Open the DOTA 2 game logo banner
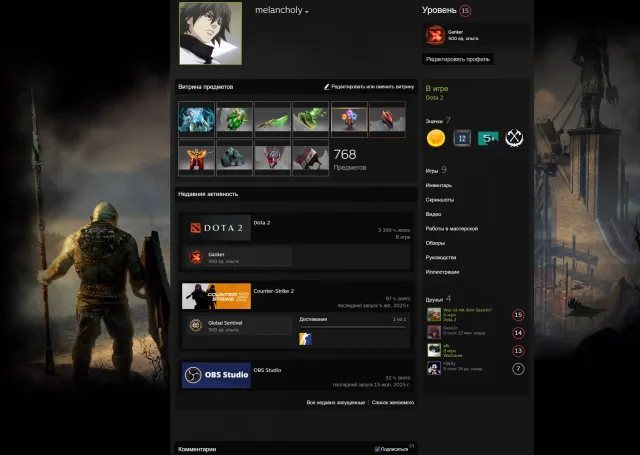The width and height of the screenshot is (640, 455). [216, 228]
